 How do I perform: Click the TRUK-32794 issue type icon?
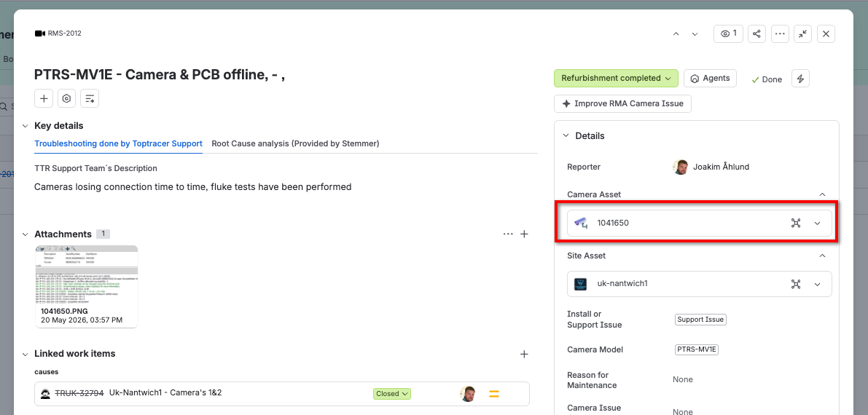[45, 394]
